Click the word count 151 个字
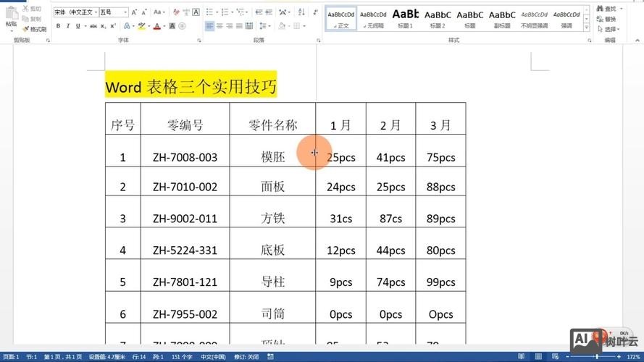This screenshot has height=362, width=644. (x=182, y=357)
